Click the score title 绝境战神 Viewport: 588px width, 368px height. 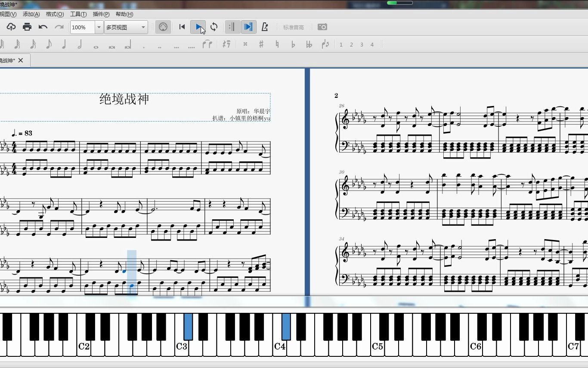[x=124, y=99]
